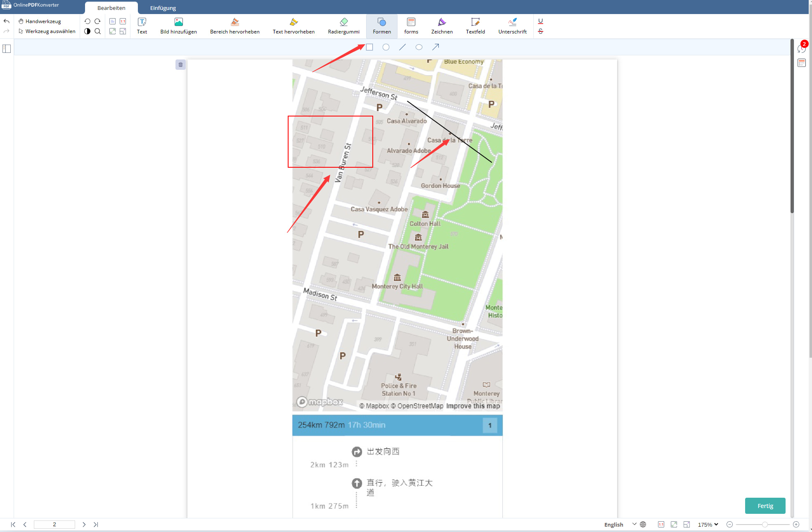Select the Formen (Shapes) tool
Image resolution: width=812 pixels, height=532 pixels.
[x=381, y=26]
